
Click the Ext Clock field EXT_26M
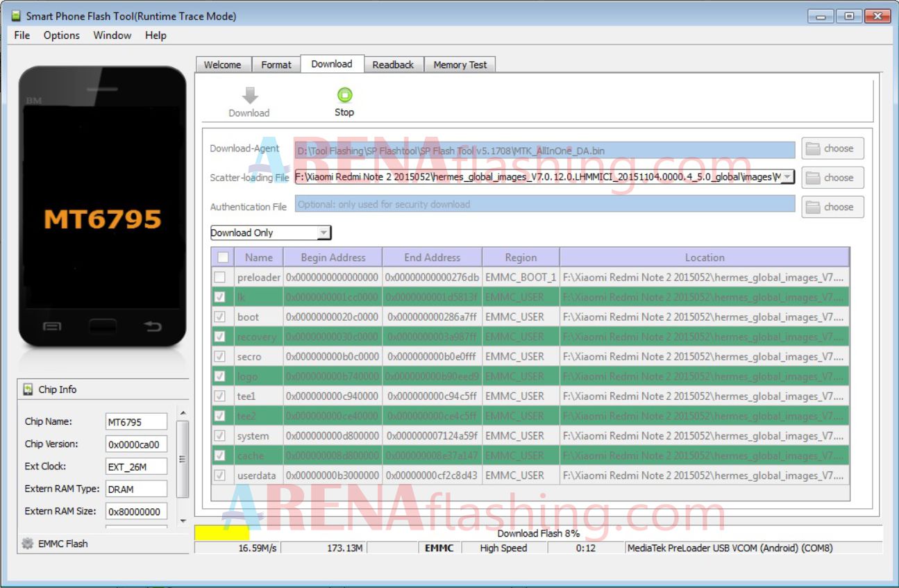(x=136, y=467)
